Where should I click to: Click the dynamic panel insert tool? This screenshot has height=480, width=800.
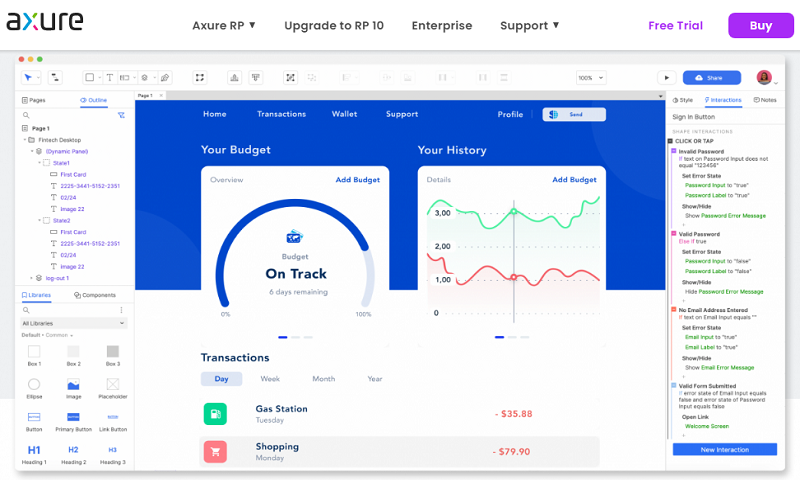click(145, 78)
